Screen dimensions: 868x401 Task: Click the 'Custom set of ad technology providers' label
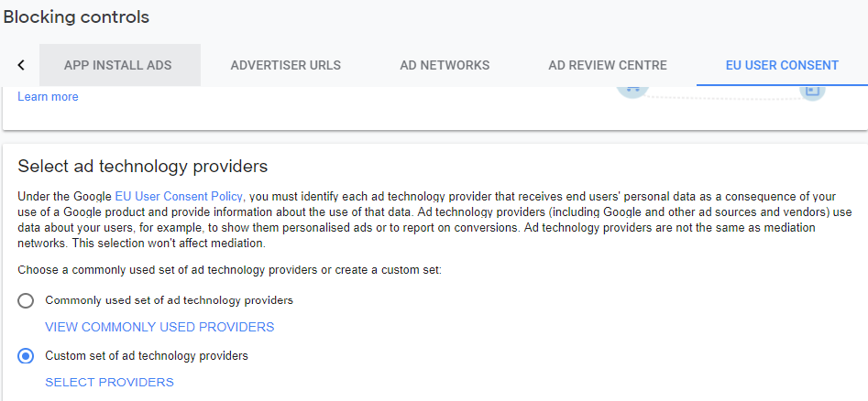pyautogui.click(x=147, y=355)
